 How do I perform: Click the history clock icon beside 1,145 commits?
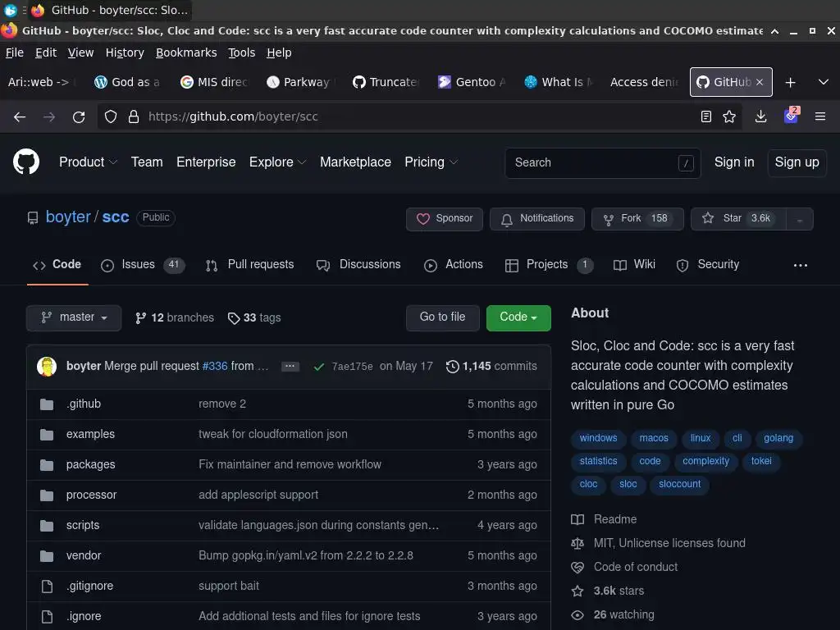pos(453,367)
